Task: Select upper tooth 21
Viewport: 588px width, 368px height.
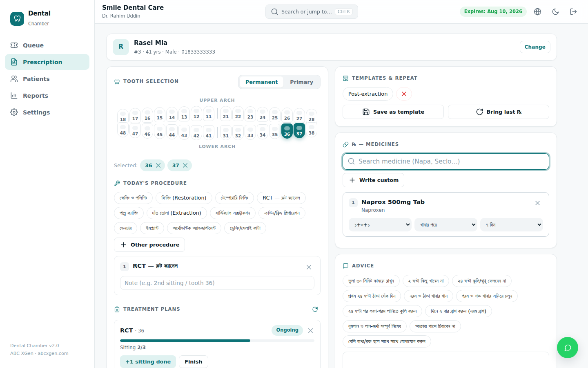Action: (x=226, y=113)
